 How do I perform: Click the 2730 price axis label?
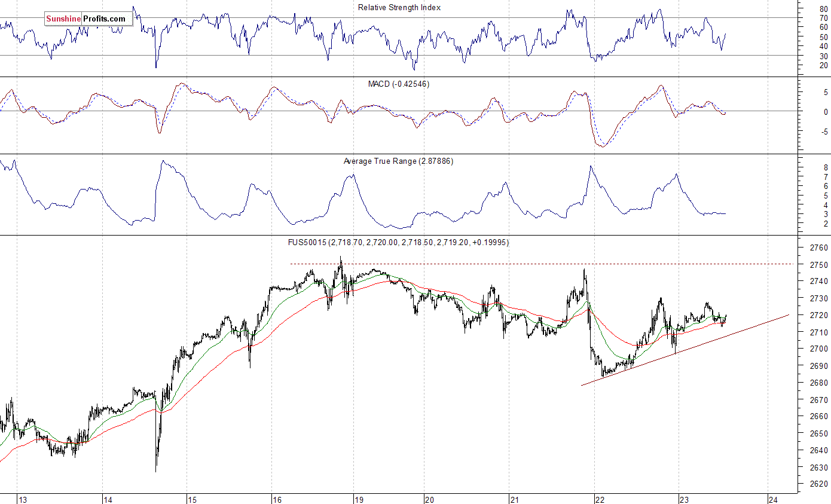coord(818,298)
